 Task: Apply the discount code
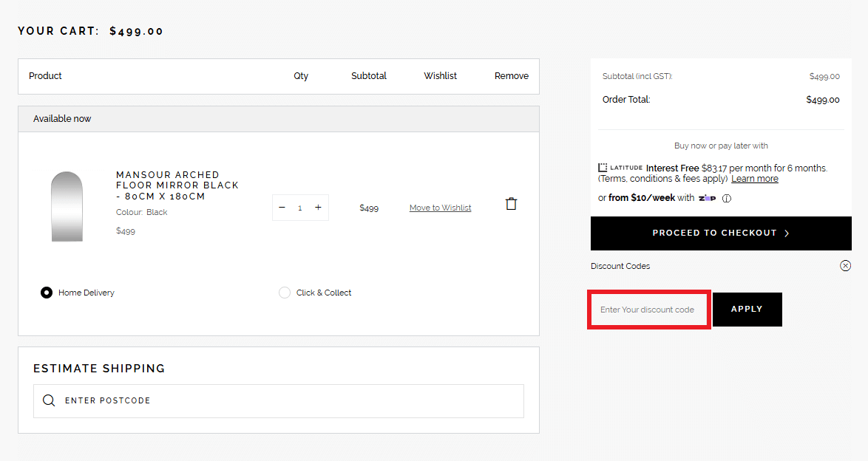747,310
